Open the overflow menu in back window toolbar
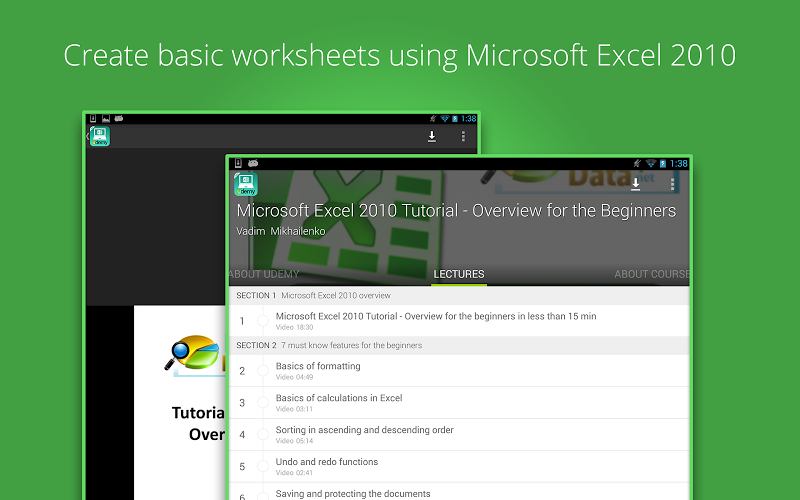This screenshot has width=800, height=500. point(463,136)
